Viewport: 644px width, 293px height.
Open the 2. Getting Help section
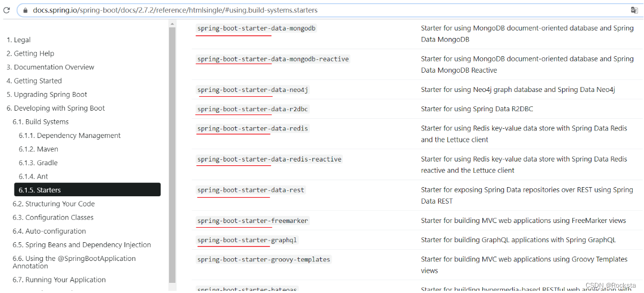(30, 53)
